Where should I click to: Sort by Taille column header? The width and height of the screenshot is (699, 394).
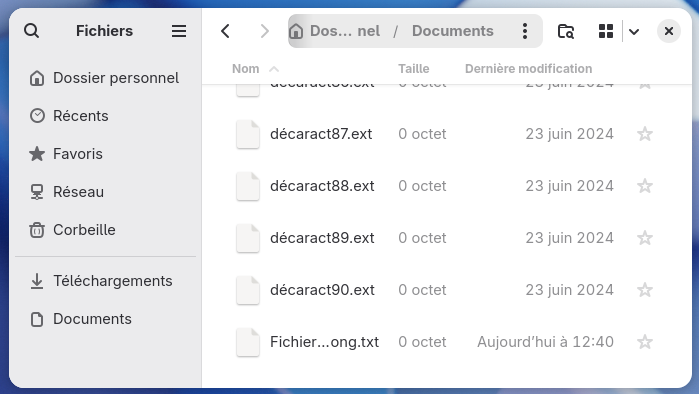click(414, 69)
